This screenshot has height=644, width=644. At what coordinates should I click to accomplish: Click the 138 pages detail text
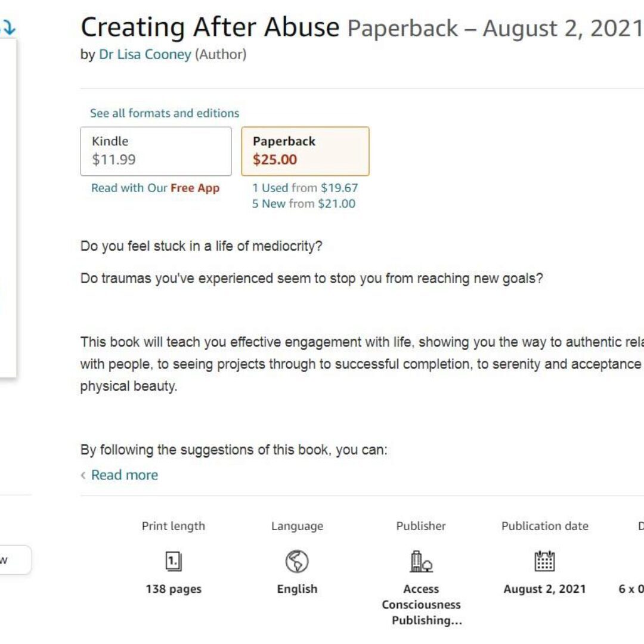click(x=174, y=589)
